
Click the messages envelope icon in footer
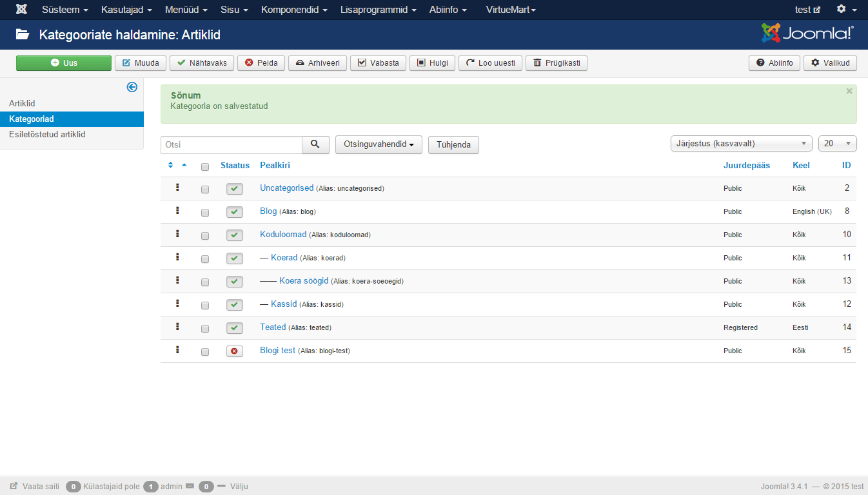click(x=190, y=487)
